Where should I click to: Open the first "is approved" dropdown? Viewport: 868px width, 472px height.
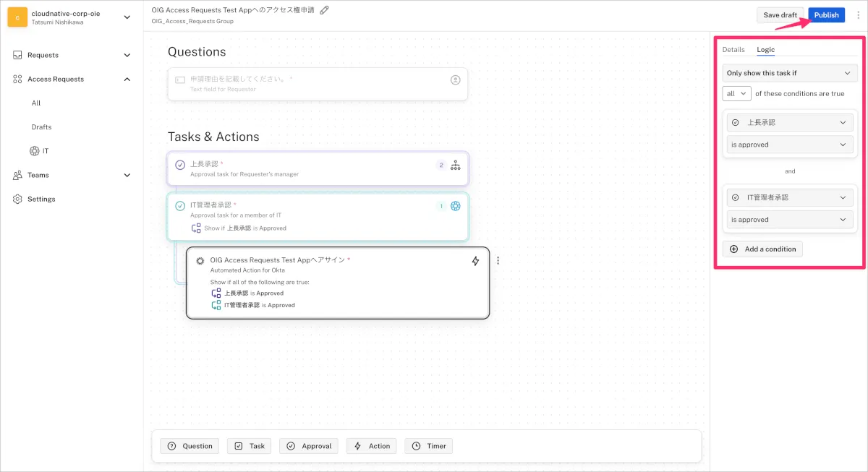(x=790, y=145)
